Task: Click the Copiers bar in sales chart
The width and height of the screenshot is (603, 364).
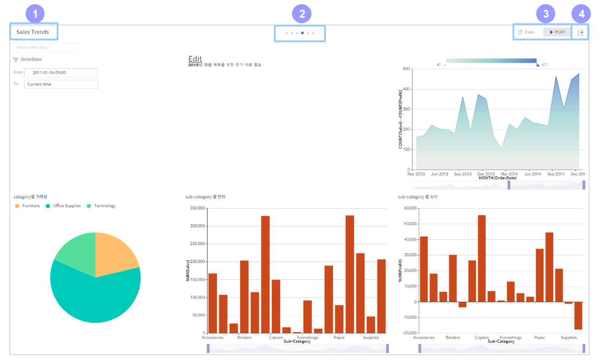Action: 276,306
